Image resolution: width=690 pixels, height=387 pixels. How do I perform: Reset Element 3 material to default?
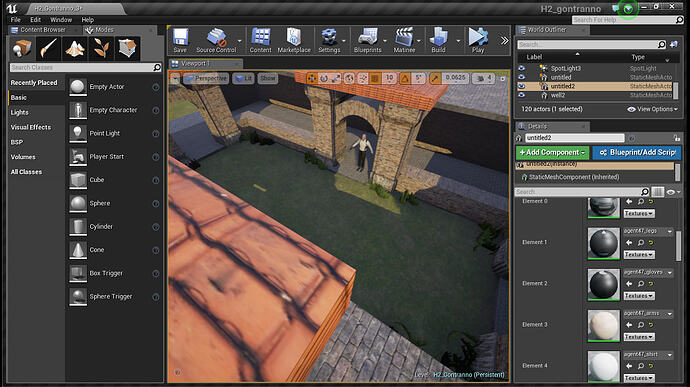[651, 325]
